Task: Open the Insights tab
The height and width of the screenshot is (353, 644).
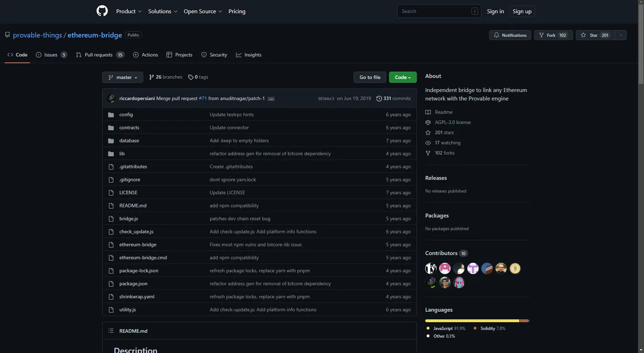Action: click(249, 55)
